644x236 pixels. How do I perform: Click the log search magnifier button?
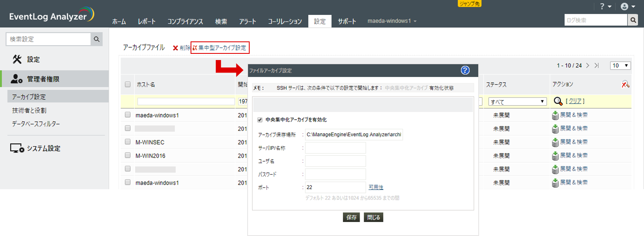[x=633, y=20]
